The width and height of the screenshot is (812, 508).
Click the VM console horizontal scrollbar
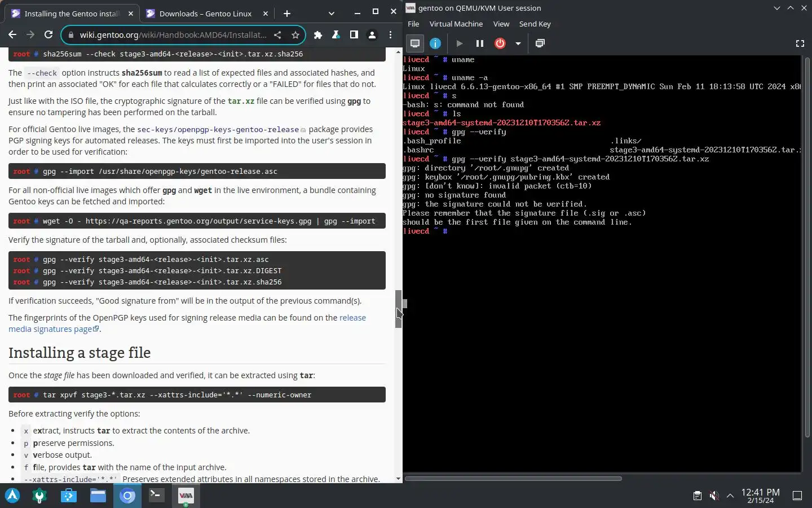[x=513, y=479]
